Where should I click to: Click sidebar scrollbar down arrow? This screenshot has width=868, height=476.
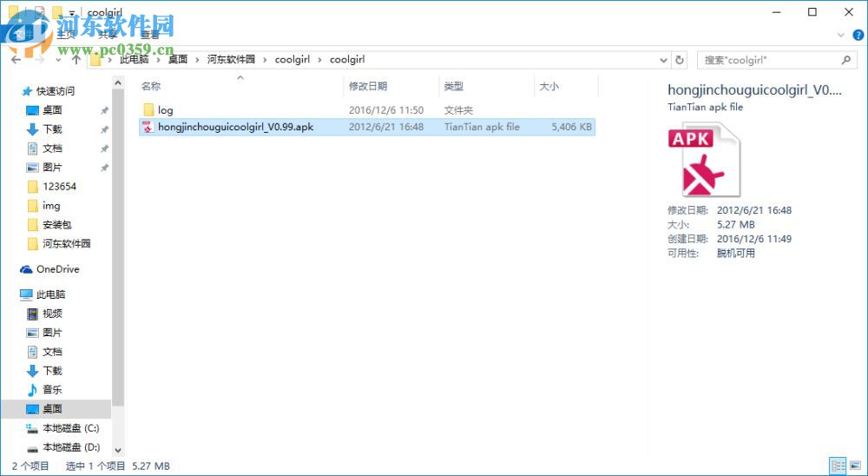coord(117,451)
